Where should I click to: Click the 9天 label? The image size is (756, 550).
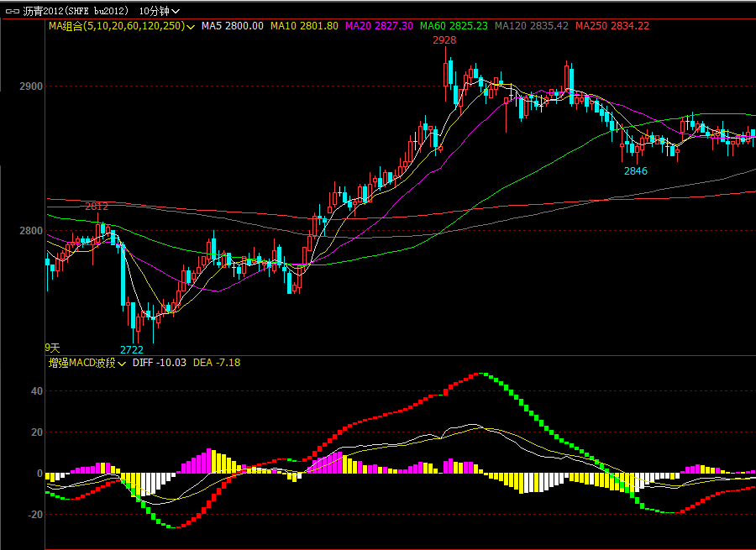[52, 348]
